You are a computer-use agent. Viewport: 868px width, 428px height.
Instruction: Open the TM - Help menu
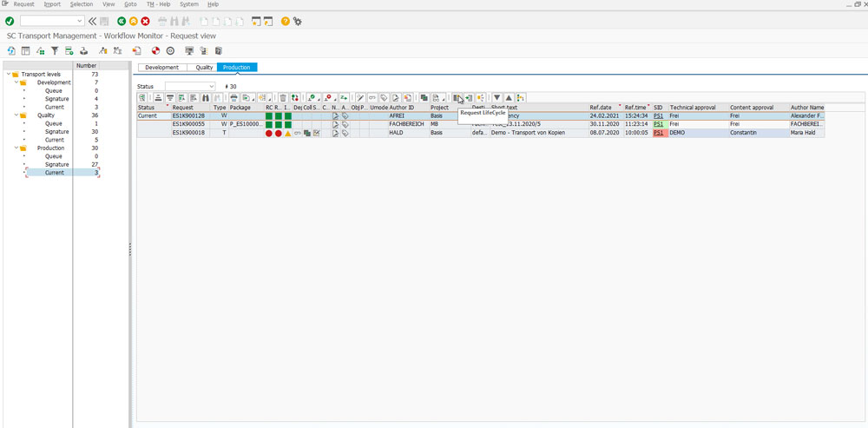(x=158, y=3)
